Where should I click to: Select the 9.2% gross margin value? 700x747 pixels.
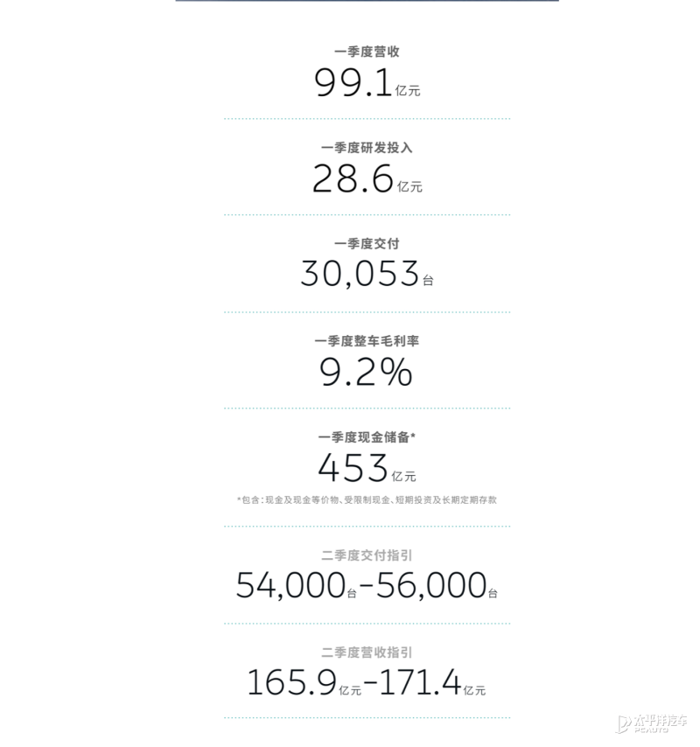tap(366, 373)
